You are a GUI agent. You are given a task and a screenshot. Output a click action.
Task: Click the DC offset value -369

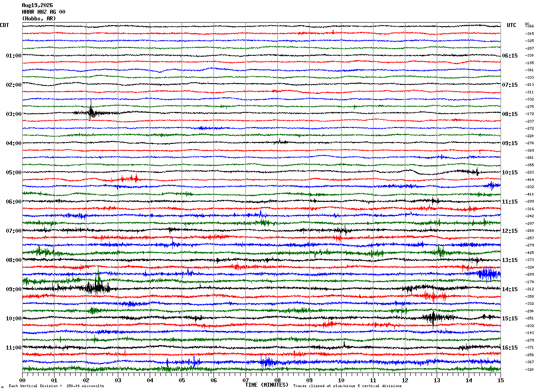[x=529, y=150]
